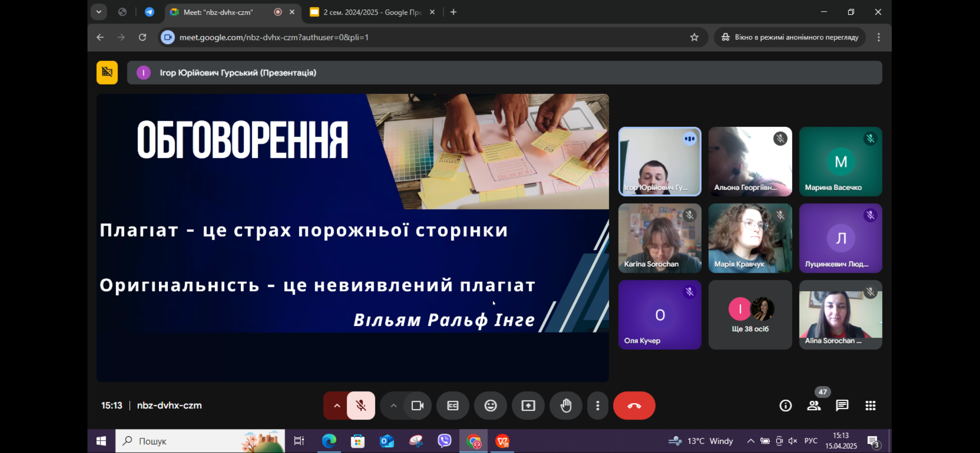Open the activities grid menu

(870, 405)
